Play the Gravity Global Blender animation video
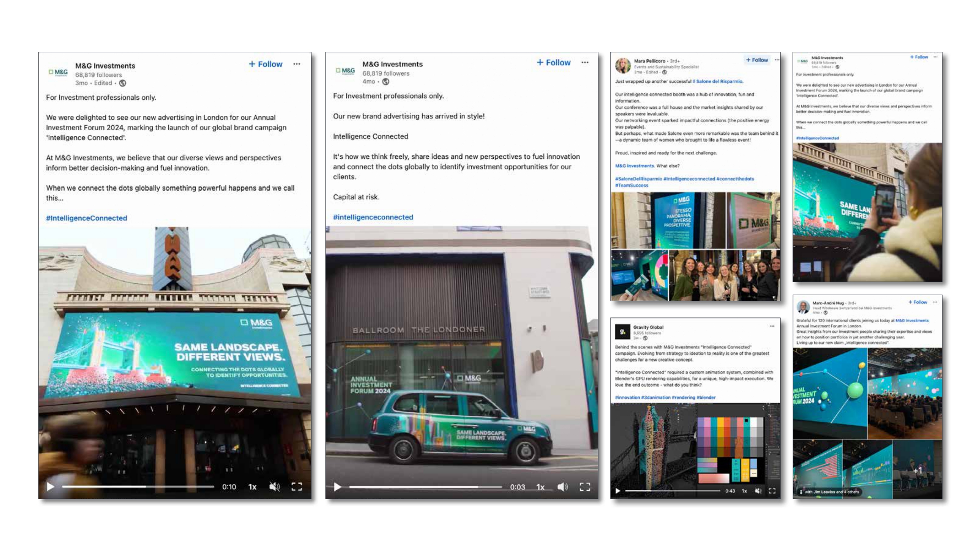Image resolution: width=980 pixels, height=551 pixels. point(618,491)
